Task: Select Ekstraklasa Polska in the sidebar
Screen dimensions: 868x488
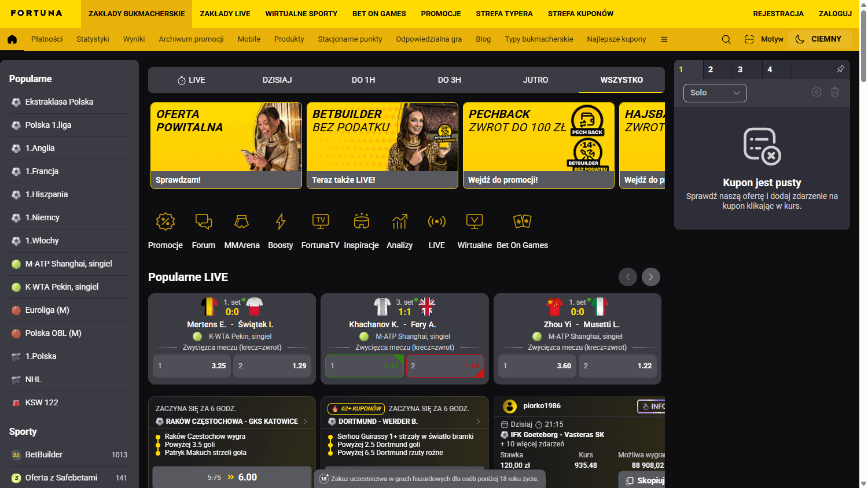Action: [69, 102]
